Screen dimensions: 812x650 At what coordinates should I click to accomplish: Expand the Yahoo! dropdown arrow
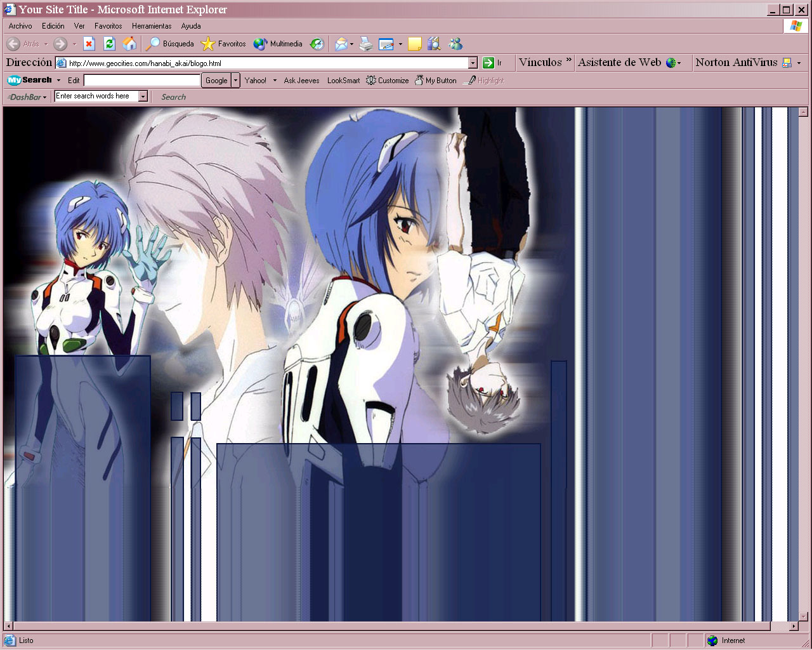pyautogui.click(x=275, y=81)
